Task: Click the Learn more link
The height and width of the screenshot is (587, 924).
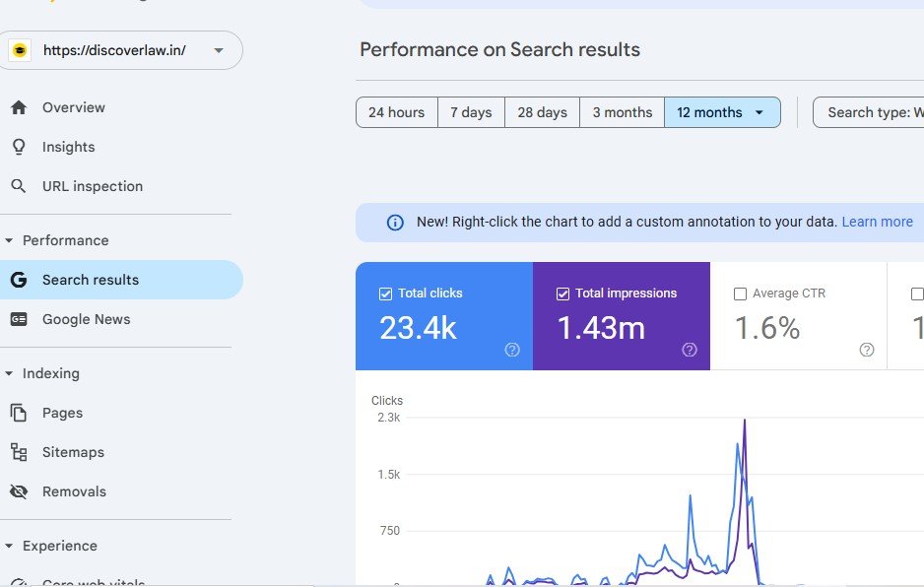Action: click(877, 222)
